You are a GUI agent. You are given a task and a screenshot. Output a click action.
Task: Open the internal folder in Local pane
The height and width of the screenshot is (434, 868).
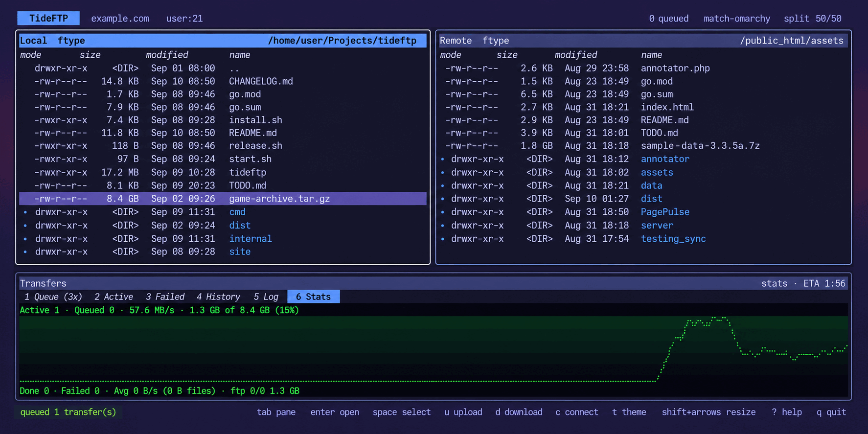tap(223, 239)
